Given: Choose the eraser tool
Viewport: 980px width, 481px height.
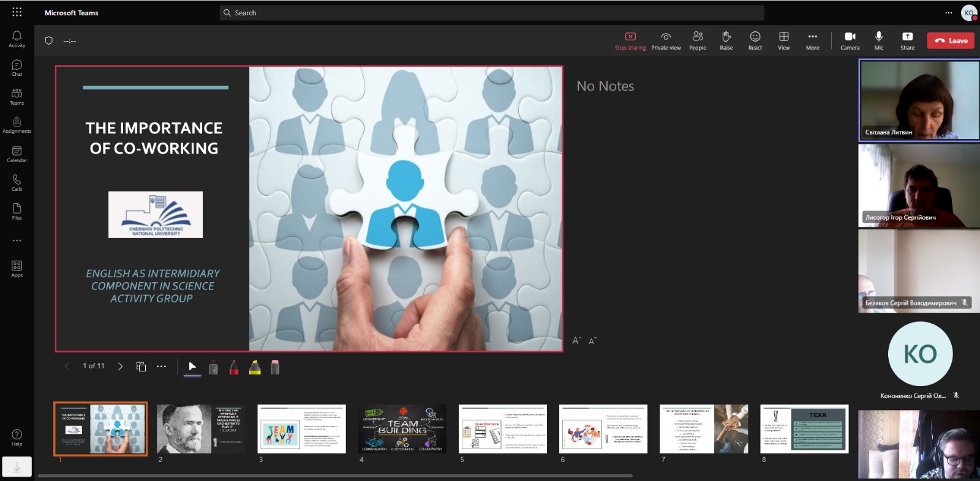Looking at the screenshot, I should pyautogui.click(x=275, y=367).
